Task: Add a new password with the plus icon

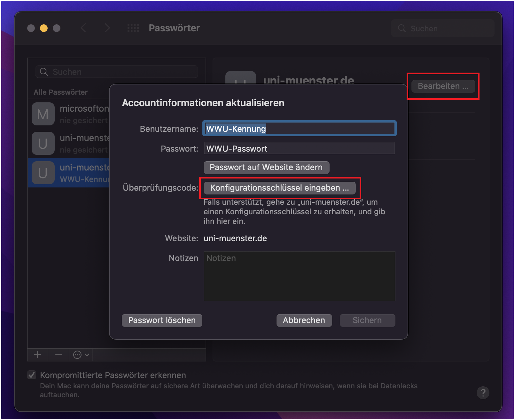Action: point(37,354)
